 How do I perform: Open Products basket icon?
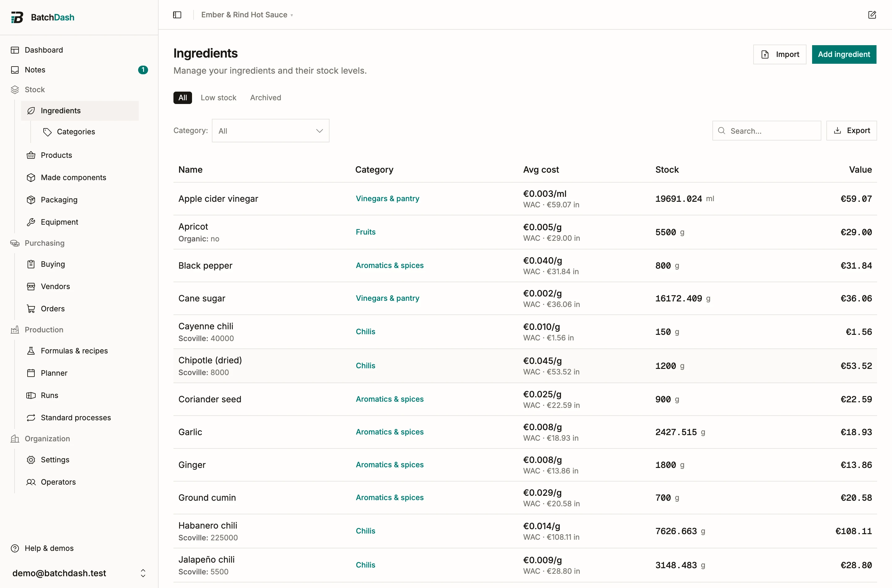[31, 155]
